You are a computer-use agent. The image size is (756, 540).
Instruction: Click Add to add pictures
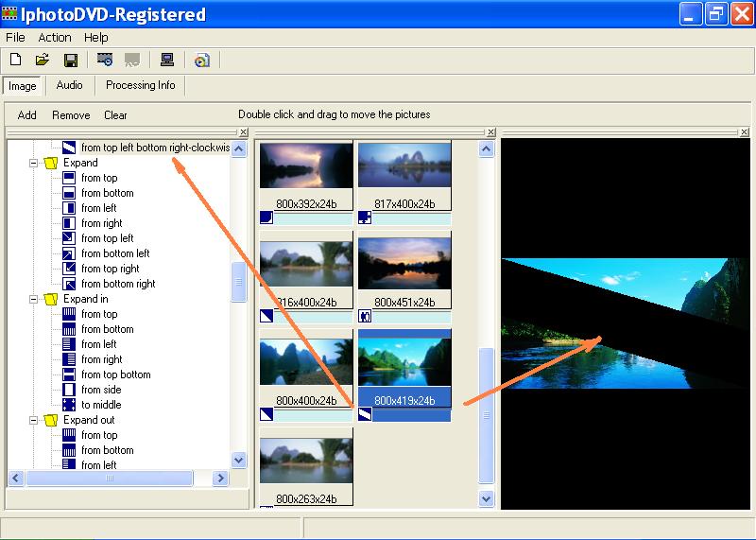(x=27, y=115)
